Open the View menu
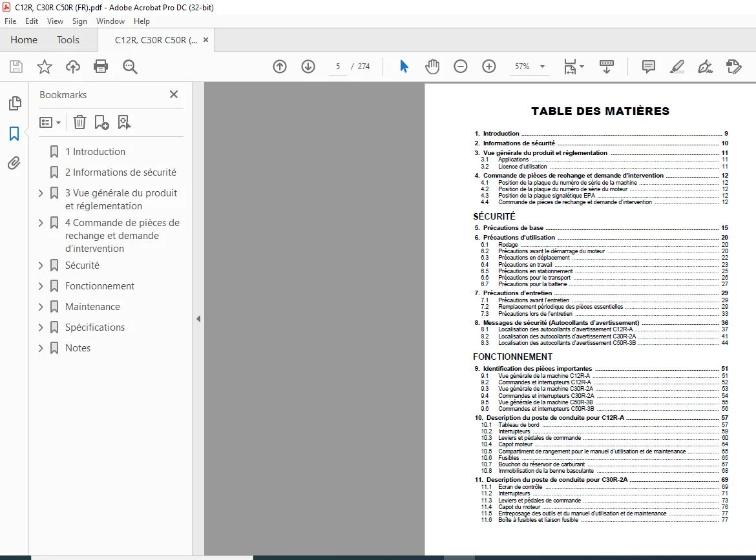 (x=55, y=21)
